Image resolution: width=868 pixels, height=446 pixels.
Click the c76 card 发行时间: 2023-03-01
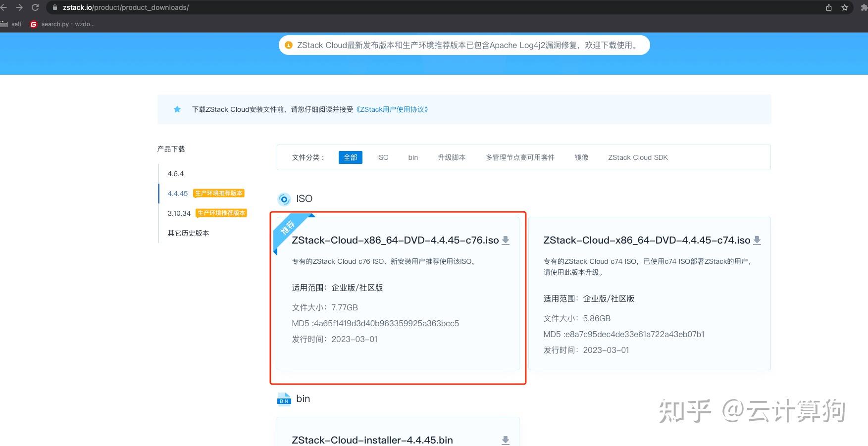(x=335, y=339)
